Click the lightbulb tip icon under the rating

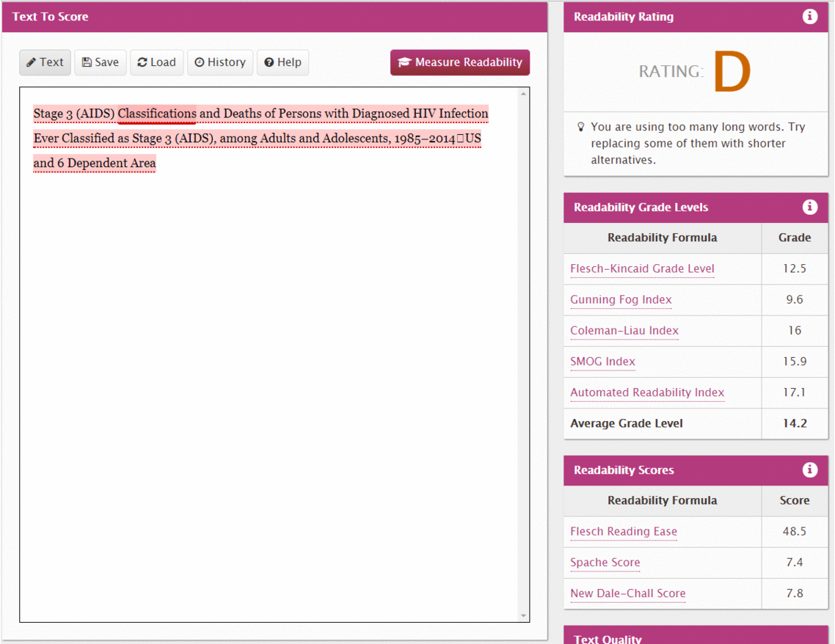581,128
